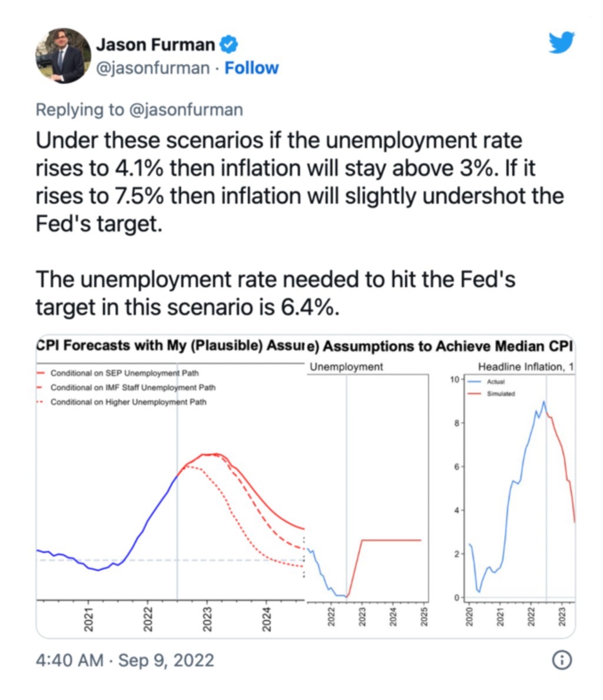Open Jason Furman's profile photo
Image resolution: width=603 pixels, height=700 pixels.
[x=64, y=55]
